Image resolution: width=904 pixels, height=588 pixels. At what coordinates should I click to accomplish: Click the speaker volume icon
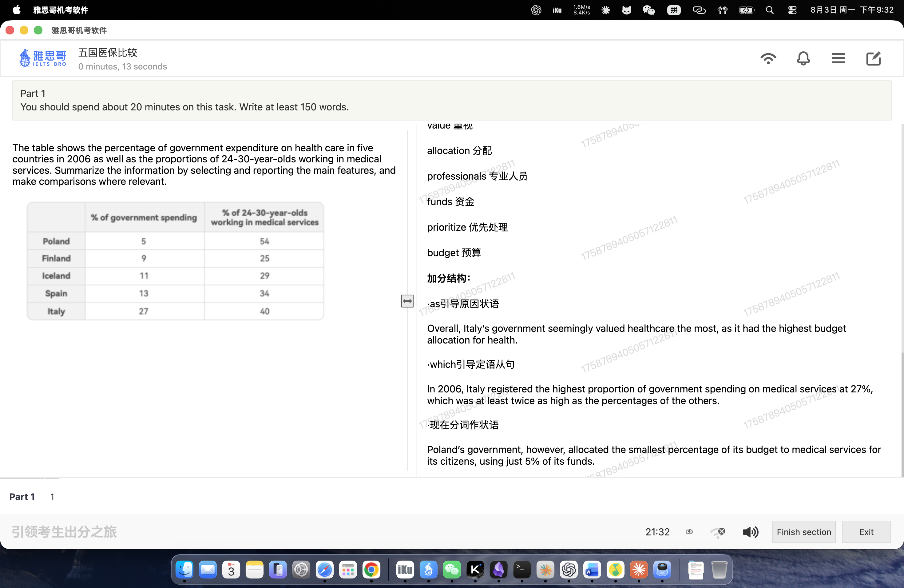click(x=750, y=532)
